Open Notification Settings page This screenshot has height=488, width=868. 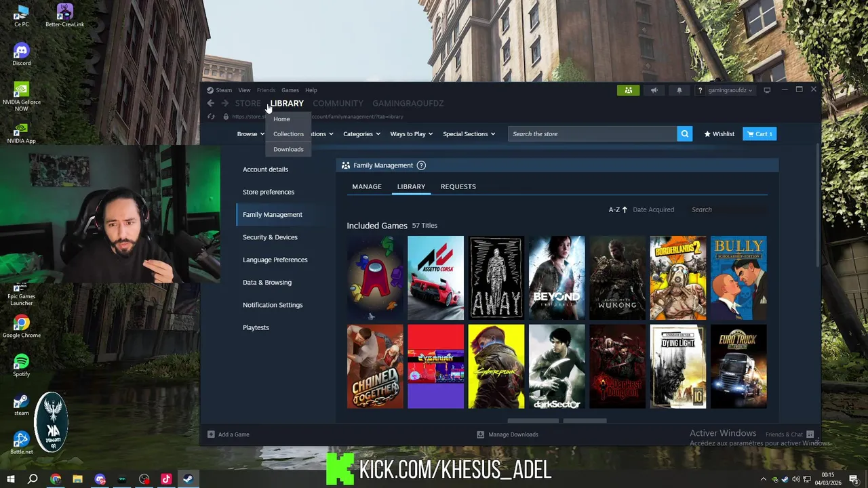[273, 305]
